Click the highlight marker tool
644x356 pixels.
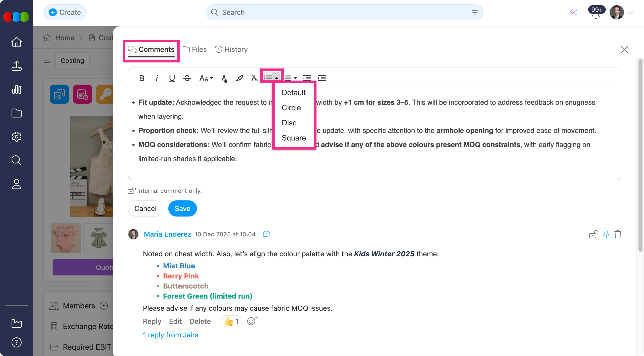(x=239, y=78)
